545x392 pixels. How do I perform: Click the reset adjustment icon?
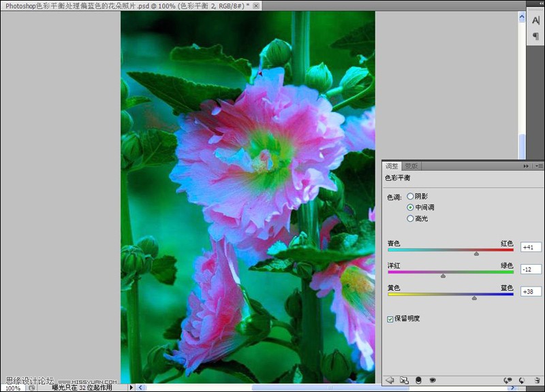coord(522,380)
